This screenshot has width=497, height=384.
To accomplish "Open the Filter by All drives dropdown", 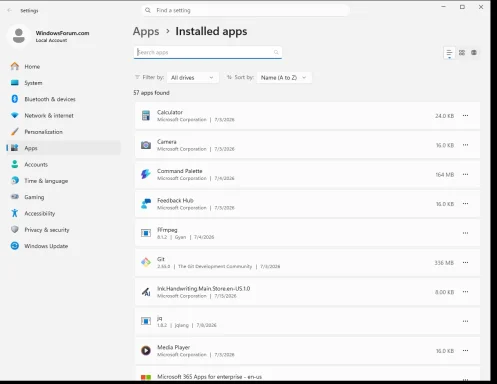I will coord(193,78).
